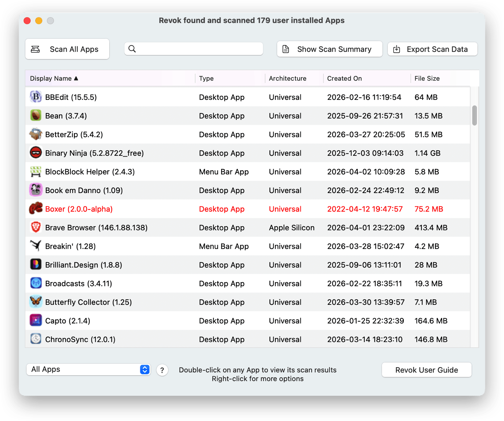The height and width of the screenshot is (421, 504).
Task: Click the help question mark button
Action: pyautogui.click(x=162, y=370)
